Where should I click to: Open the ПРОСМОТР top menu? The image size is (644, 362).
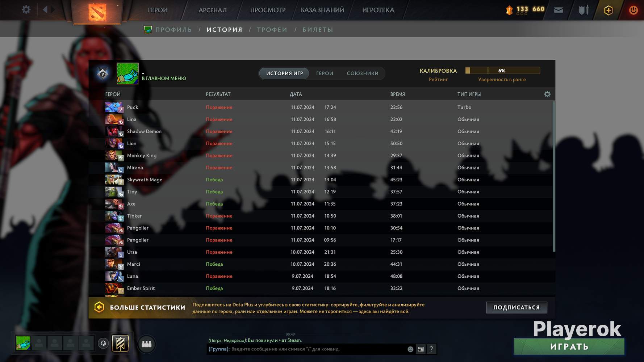pyautogui.click(x=268, y=10)
